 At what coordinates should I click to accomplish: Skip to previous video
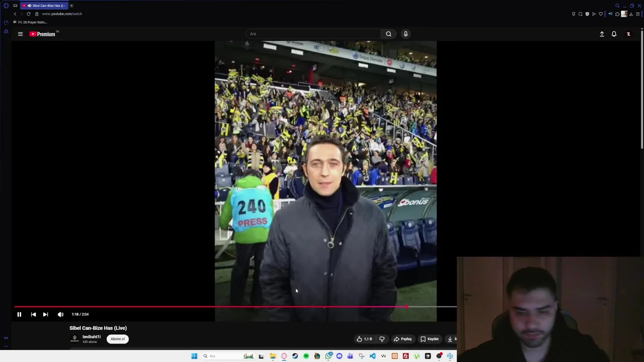point(33,314)
